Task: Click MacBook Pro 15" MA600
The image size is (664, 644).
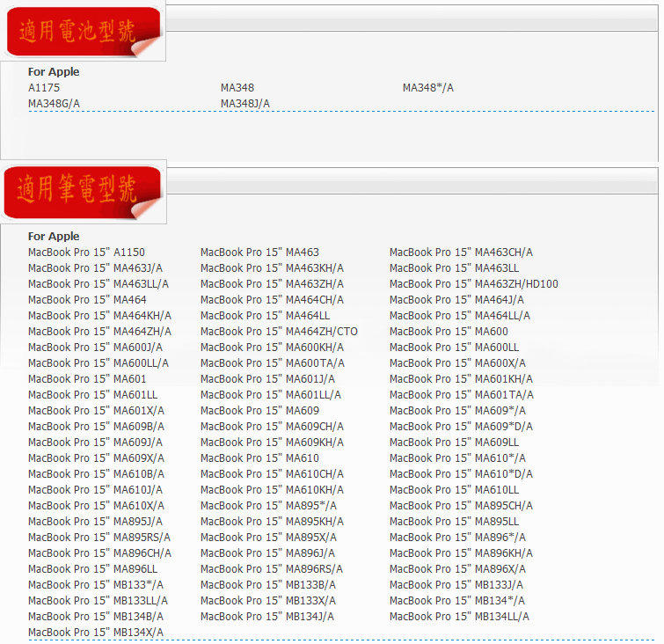Action: point(449,332)
